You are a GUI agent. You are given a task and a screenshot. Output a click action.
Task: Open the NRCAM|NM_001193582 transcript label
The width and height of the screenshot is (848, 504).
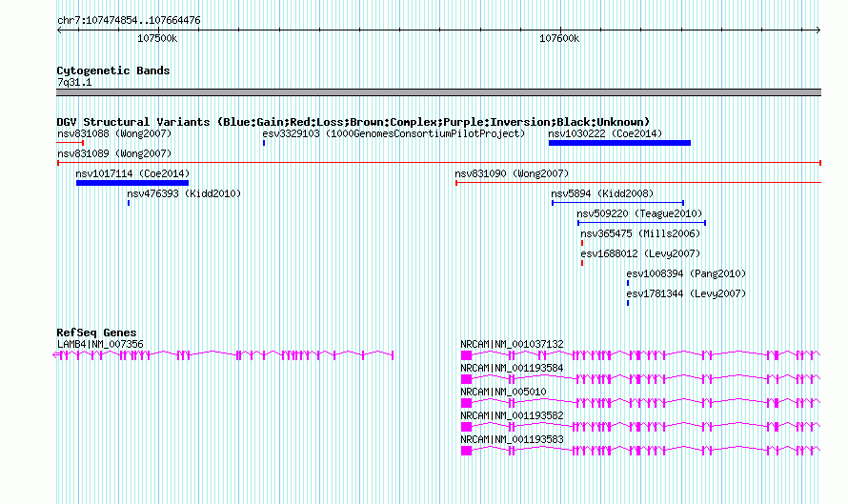click(512, 415)
